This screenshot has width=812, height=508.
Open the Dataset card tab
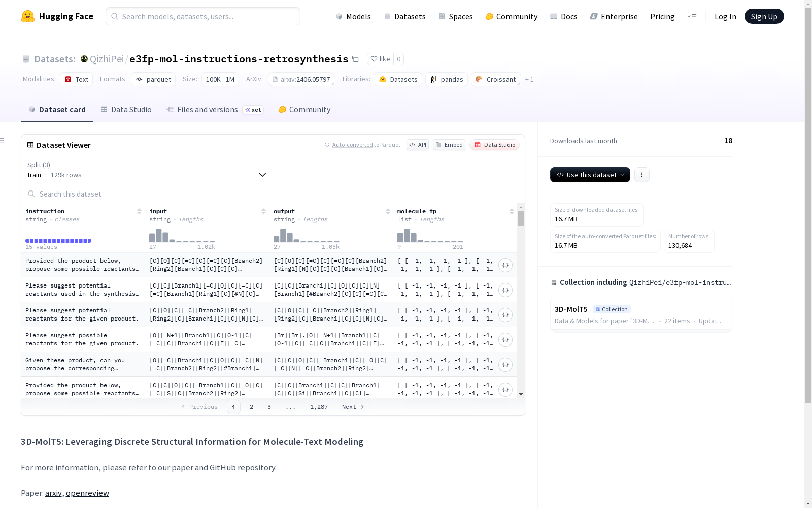pyautogui.click(x=57, y=109)
